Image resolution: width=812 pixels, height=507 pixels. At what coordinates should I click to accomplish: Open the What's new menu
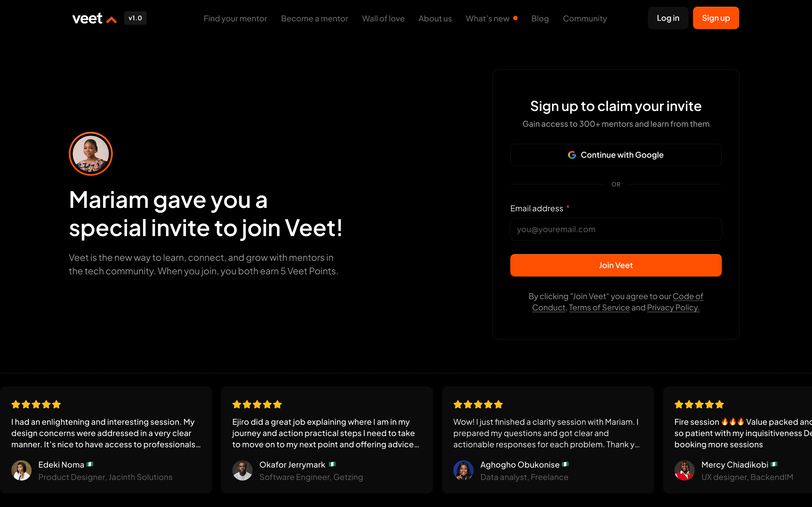pos(488,19)
